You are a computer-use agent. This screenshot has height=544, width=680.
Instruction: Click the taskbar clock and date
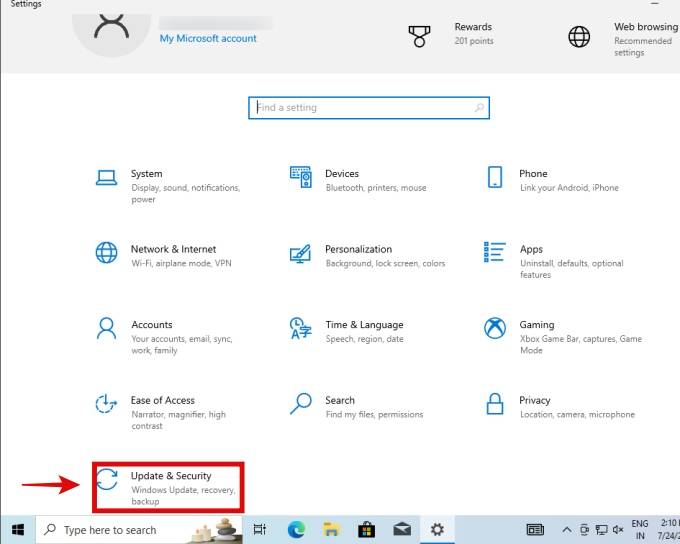[668, 530]
